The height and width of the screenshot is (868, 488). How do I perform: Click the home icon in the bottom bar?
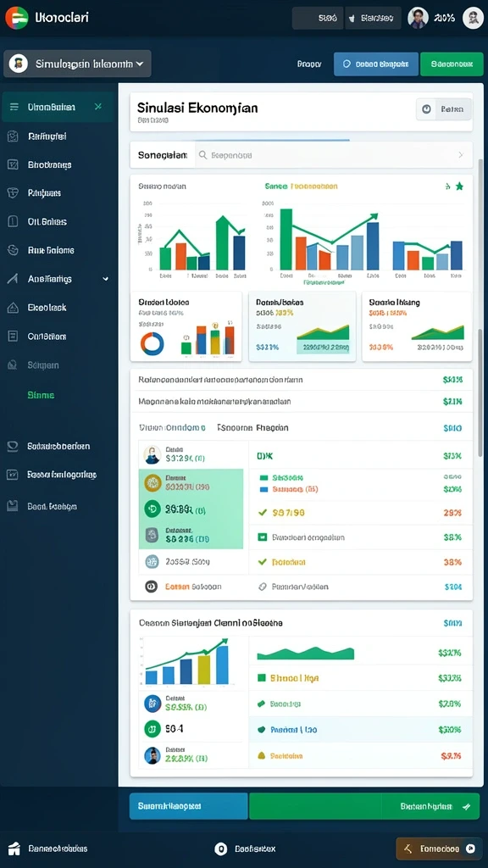point(15,848)
